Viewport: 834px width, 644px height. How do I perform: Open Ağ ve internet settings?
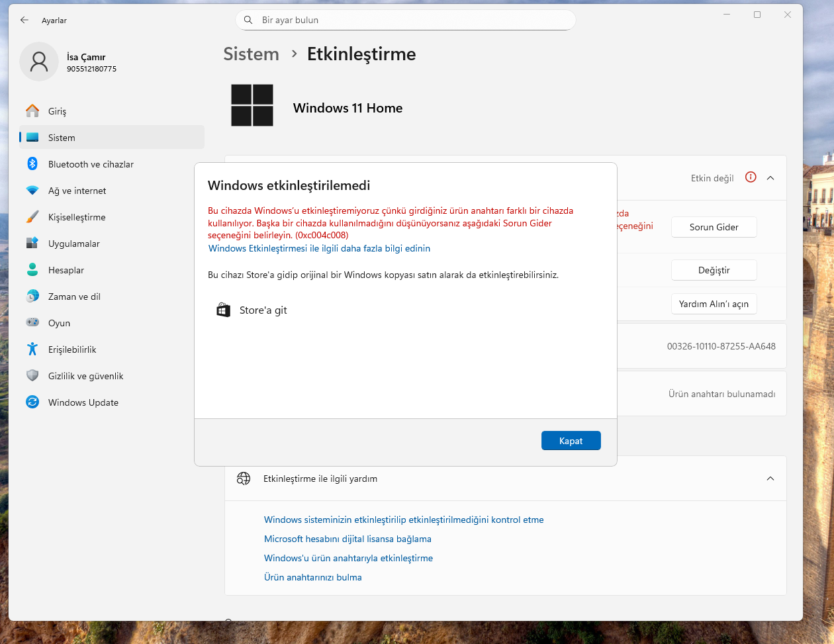coord(112,191)
